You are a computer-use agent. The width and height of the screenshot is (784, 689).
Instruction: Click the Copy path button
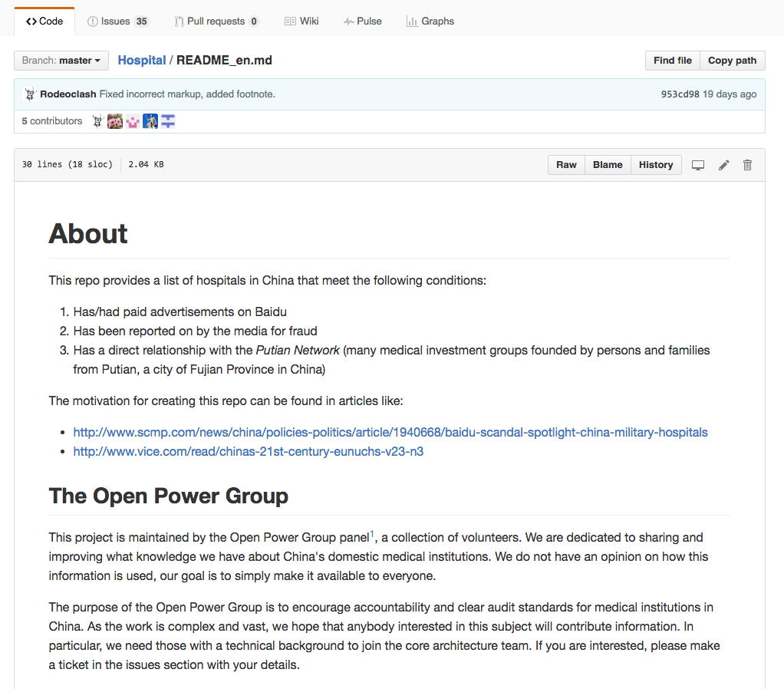click(732, 61)
